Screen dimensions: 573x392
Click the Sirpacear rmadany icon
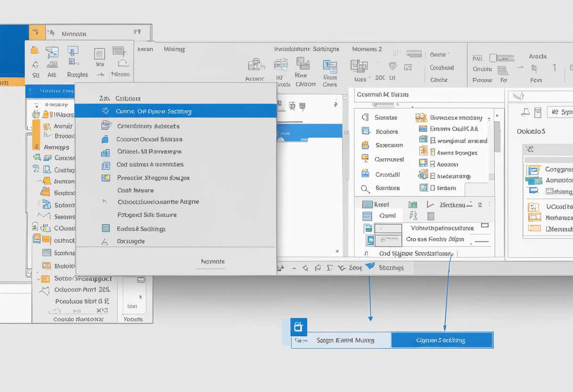tap(421, 117)
